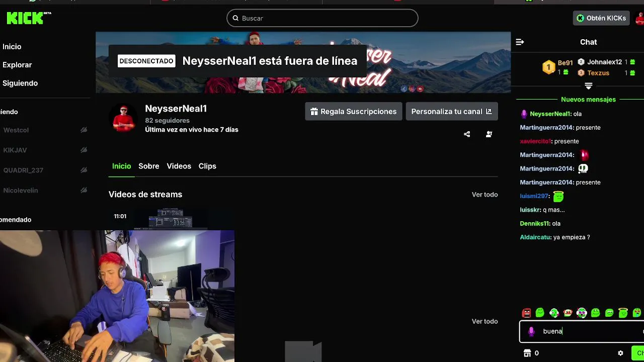The image size is (644, 362).
Task: Expand the gift leaderboard with the down arrow
Action: coord(588,86)
